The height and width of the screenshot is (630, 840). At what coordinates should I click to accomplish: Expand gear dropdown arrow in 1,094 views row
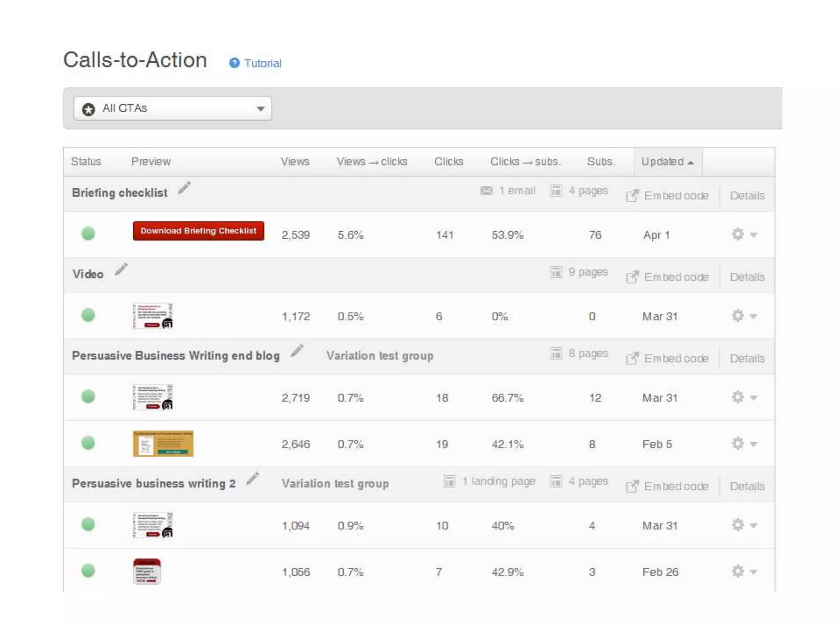[753, 525]
